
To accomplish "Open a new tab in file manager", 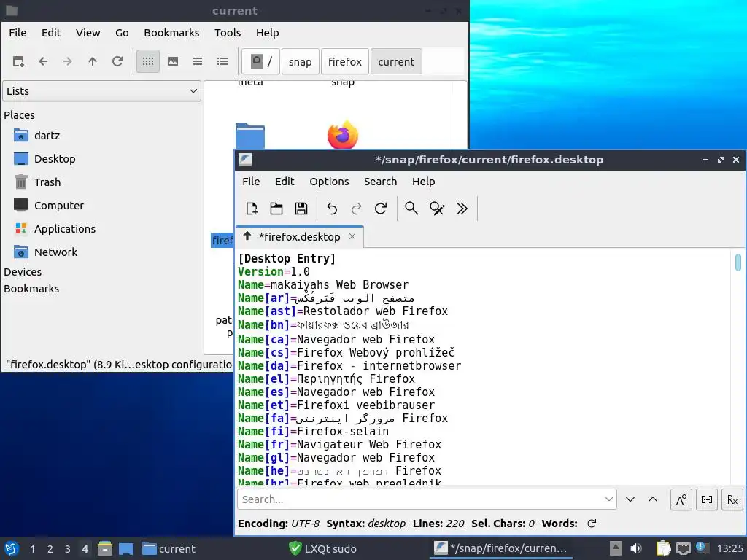I will tap(18, 61).
